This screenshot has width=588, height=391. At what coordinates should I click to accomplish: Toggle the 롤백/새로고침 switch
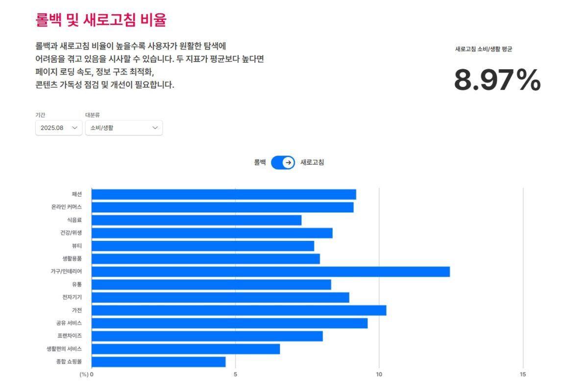(x=283, y=162)
